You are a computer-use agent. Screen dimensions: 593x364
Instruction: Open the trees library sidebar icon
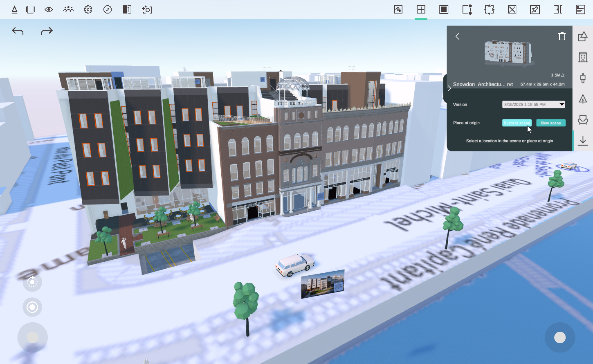point(583,99)
